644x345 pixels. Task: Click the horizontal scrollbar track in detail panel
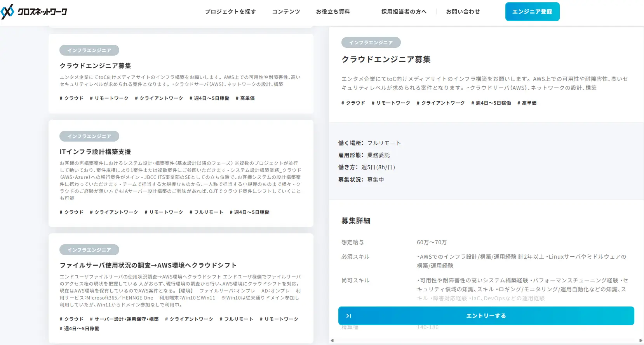tap(486, 341)
